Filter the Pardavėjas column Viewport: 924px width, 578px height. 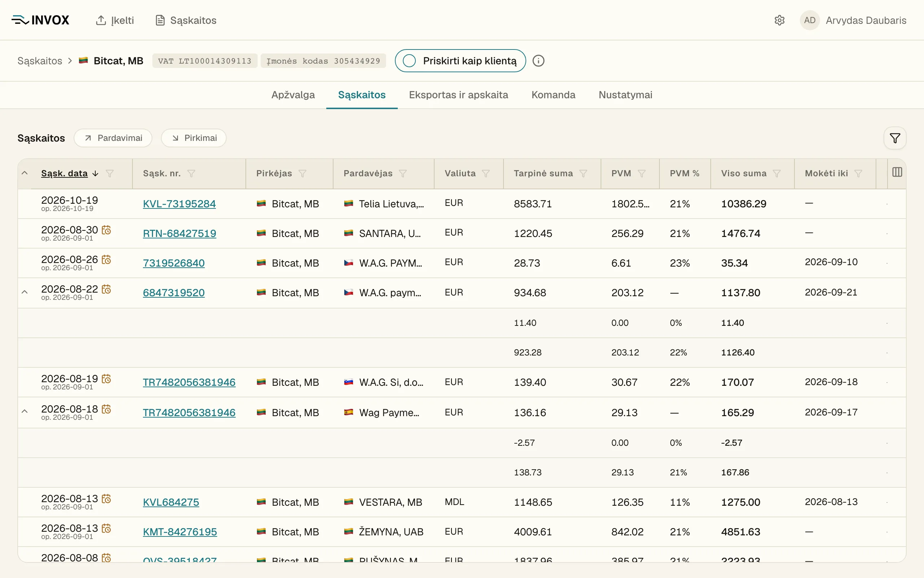point(403,173)
